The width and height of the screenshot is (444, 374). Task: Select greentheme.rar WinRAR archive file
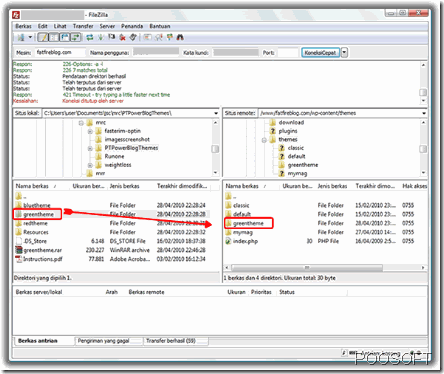tap(42, 250)
